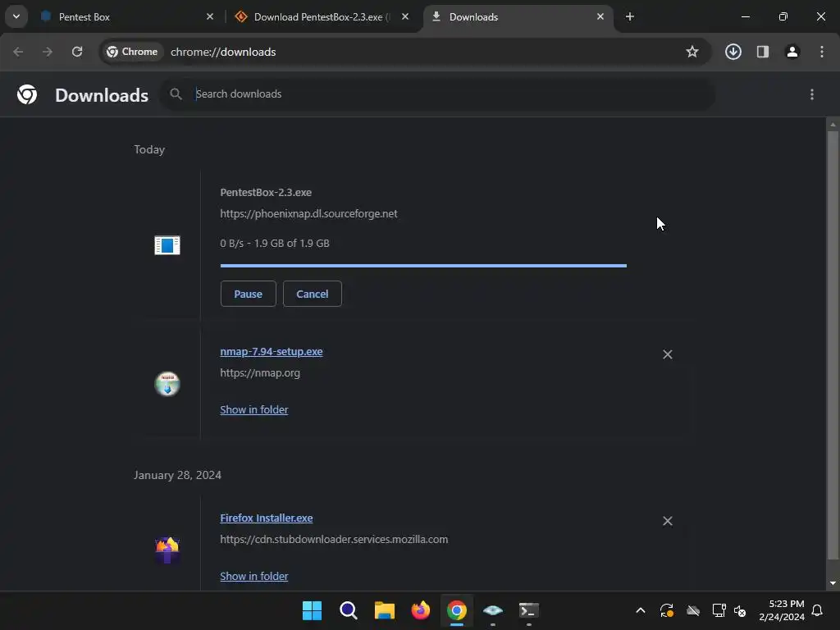Click the OneDrive cloud tray icon
This screenshot has height=630, width=840.
tap(693, 610)
